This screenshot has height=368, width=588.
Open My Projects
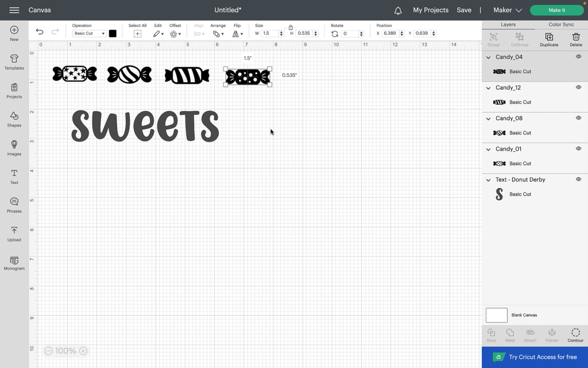430,10
